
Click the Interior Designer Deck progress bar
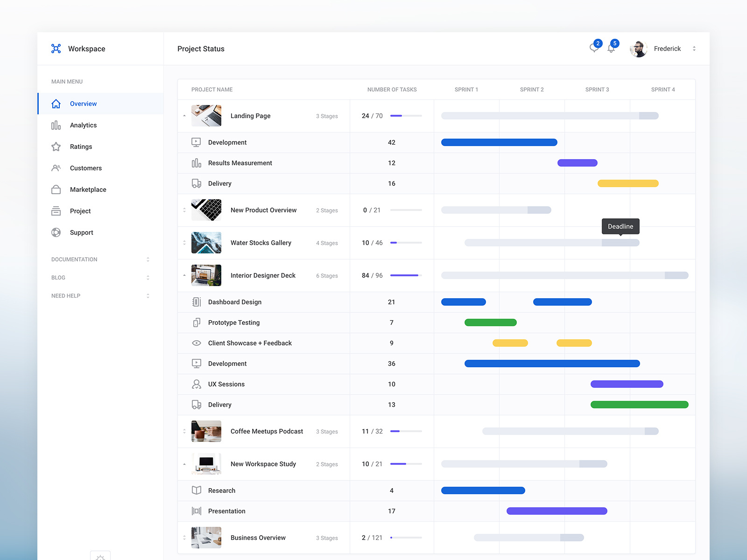coord(405,275)
